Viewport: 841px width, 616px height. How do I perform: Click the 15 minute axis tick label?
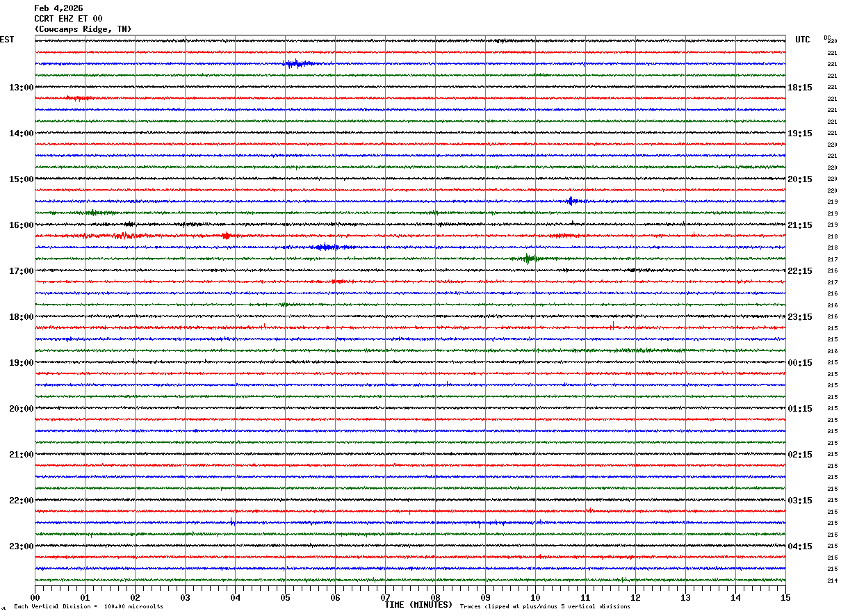pos(785,598)
